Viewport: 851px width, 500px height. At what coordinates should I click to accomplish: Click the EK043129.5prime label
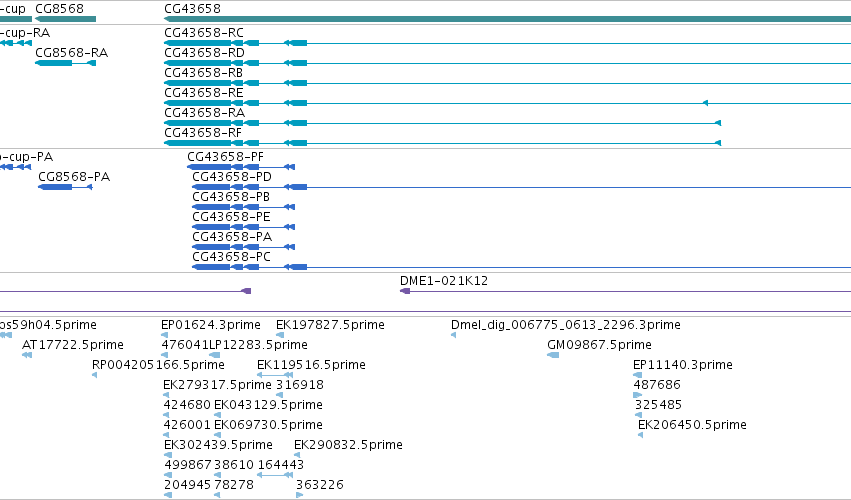click(268, 405)
